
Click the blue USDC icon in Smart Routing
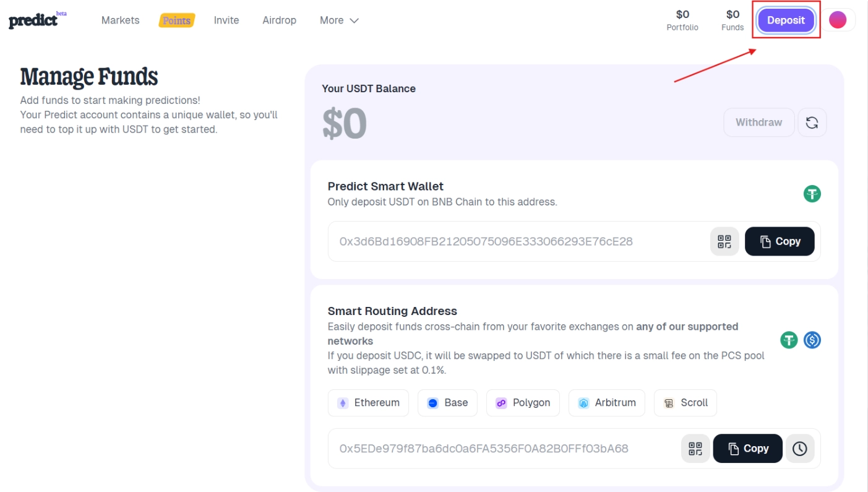click(x=812, y=340)
